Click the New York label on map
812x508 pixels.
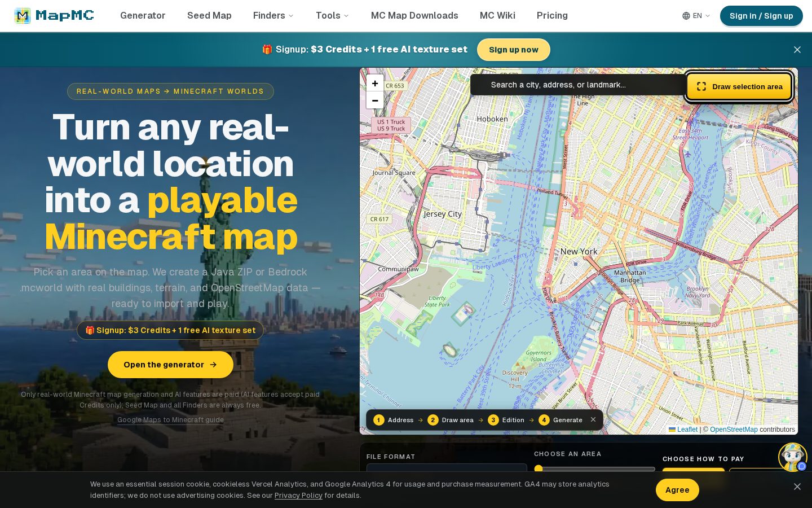coord(579,251)
